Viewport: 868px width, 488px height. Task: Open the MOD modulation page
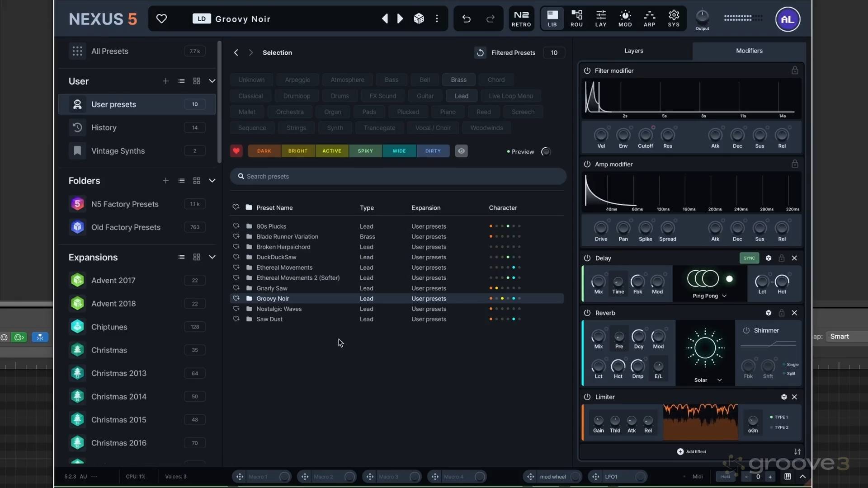(x=625, y=19)
